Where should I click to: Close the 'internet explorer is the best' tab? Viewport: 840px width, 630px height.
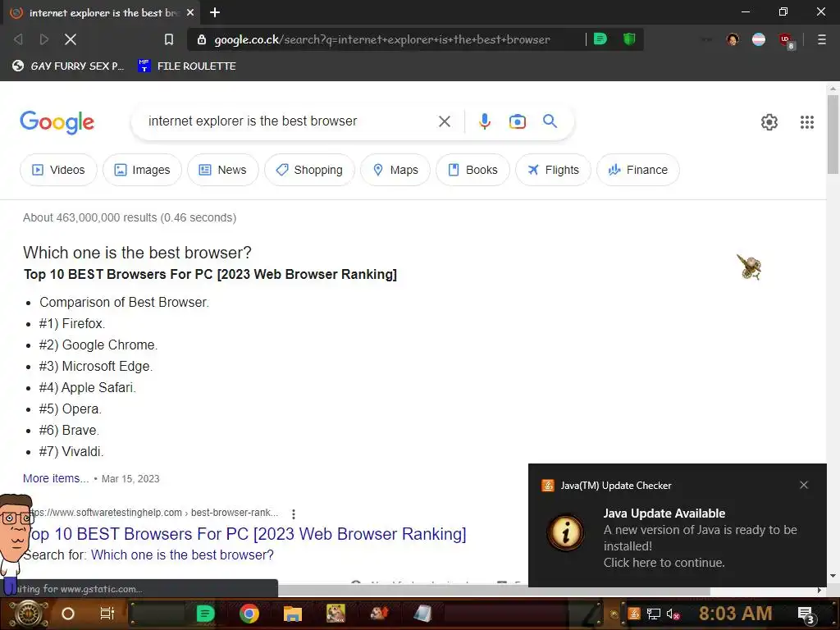[190, 12]
